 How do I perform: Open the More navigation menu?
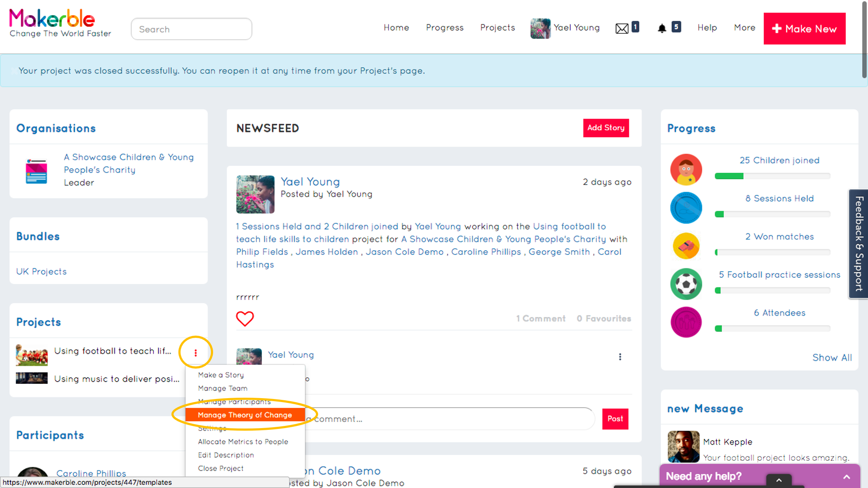[x=744, y=27]
